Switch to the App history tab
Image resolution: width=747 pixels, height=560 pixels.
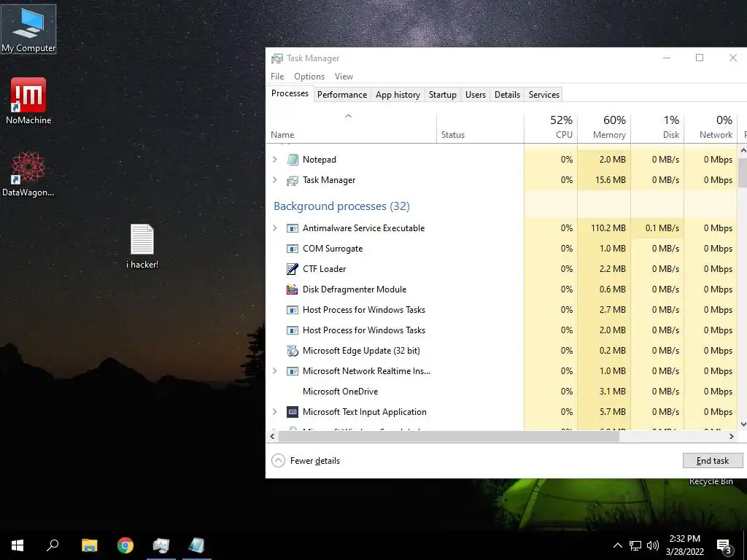click(x=398, y=95)
